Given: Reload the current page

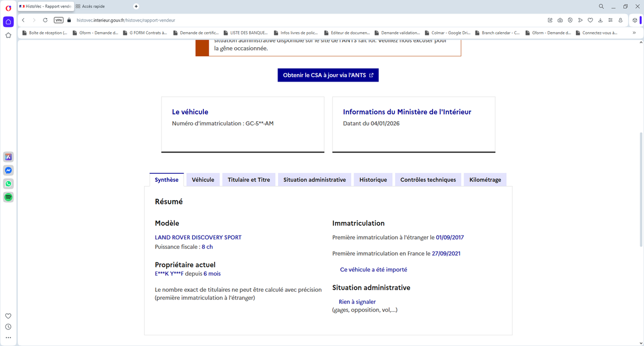Looking at the screenshot, I should click(x=45, y=20).
